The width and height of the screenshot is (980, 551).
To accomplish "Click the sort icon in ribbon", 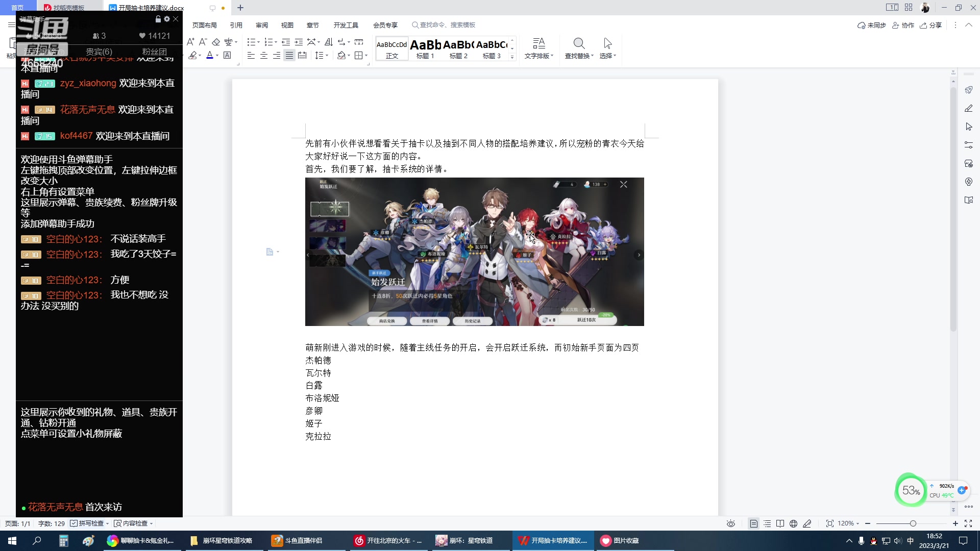I will click(x=329, y=42).
